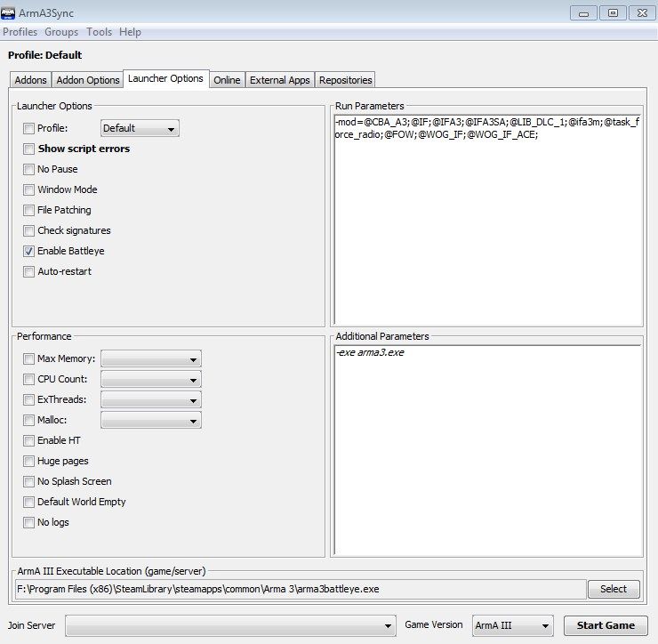This screenshot has width=658, height=644.
Task: Enable Show script errors
Action: click(28, 149)
